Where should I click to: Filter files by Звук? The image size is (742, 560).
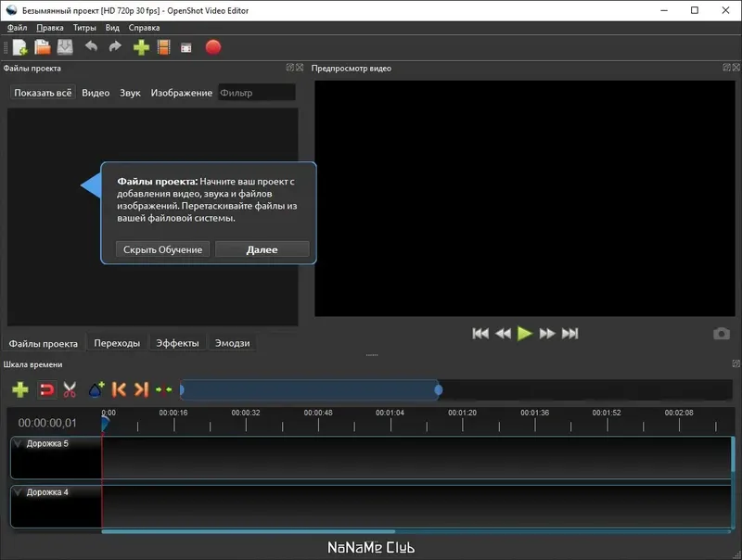(130, 93)
